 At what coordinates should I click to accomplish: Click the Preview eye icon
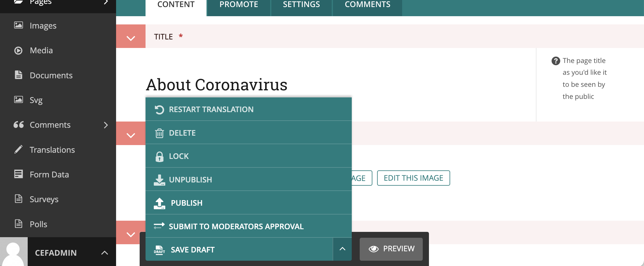(374, 249)
